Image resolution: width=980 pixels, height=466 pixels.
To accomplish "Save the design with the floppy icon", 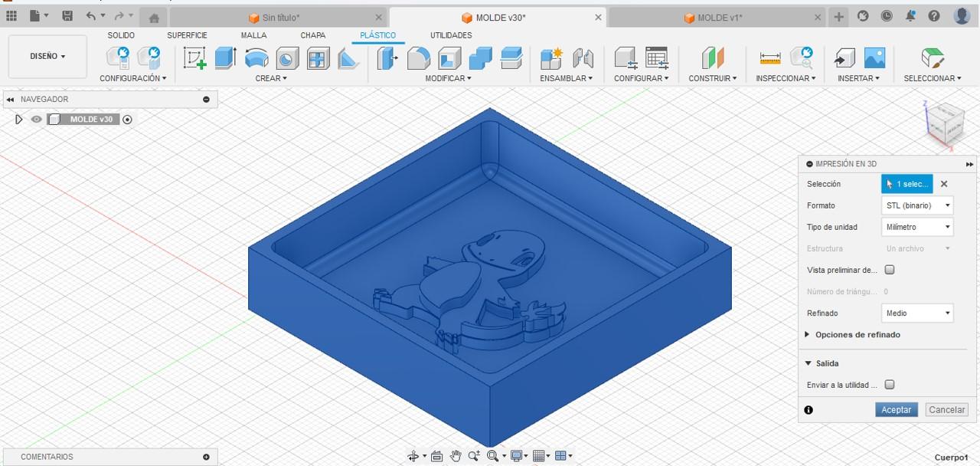I will [67, 16].
